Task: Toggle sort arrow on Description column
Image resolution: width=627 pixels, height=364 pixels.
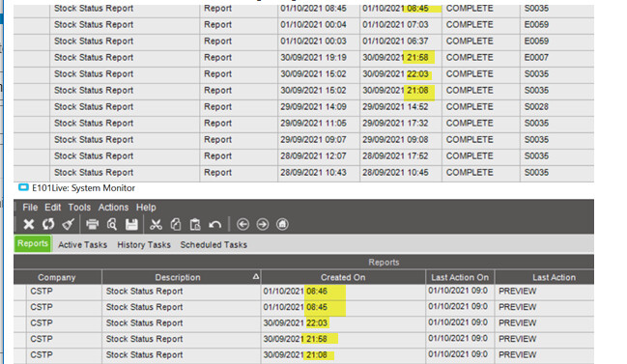Action: point(256,276)
